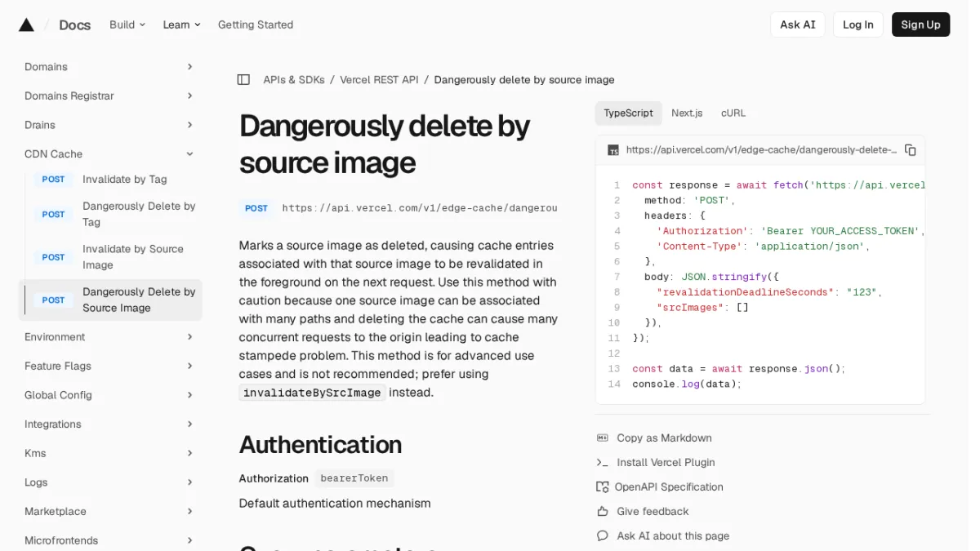
Task: Click the POST badge beside Invalidate by Source Image
Action: [x=53, y=257]
